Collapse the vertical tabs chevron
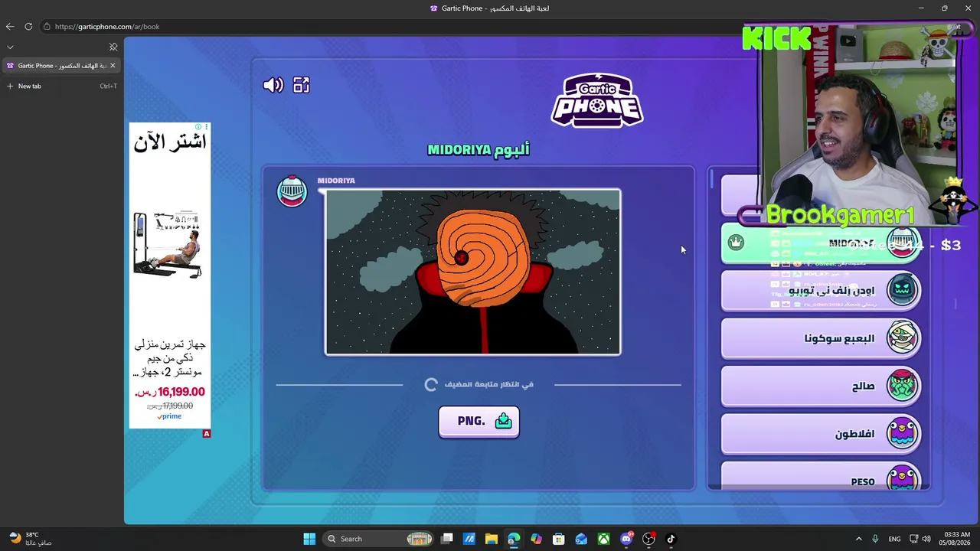Screen dimensions: 980x551 click(10, 47)
